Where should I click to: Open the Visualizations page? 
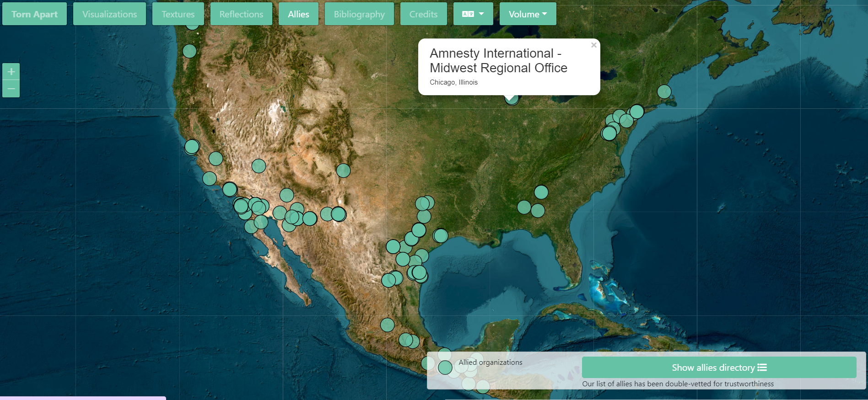(109, 14)
